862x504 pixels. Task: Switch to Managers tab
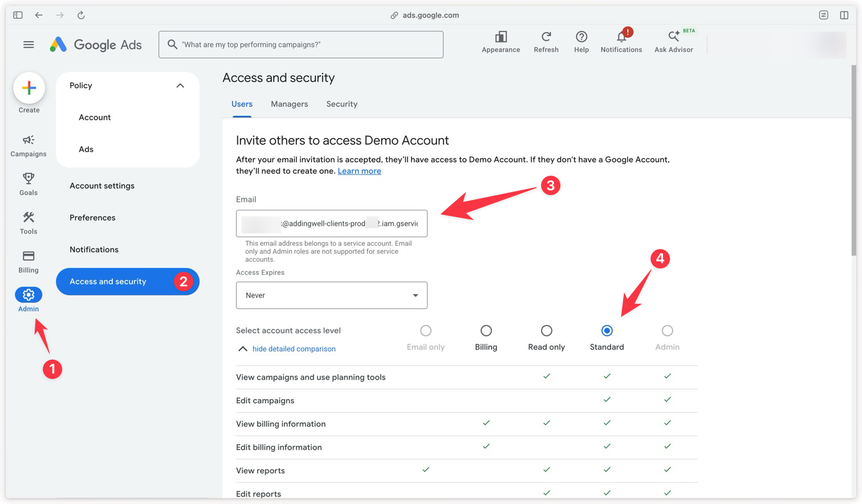pos(289,104)
